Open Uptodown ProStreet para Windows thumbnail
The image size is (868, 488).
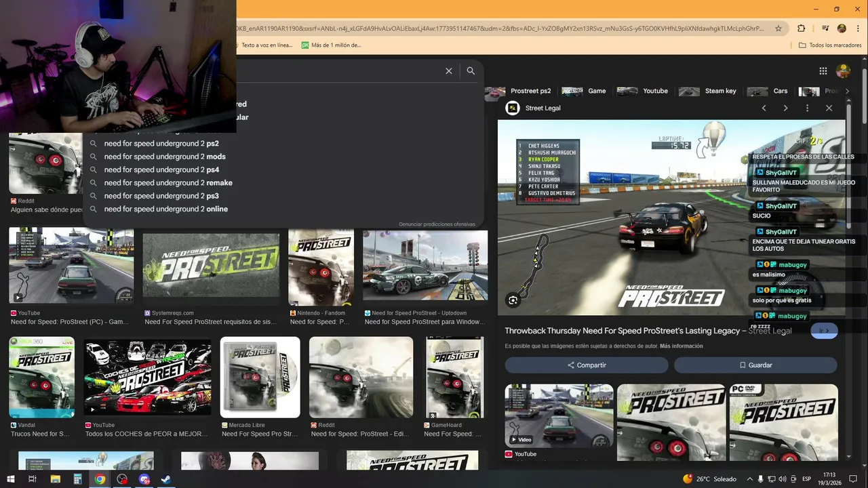(425, 265)
